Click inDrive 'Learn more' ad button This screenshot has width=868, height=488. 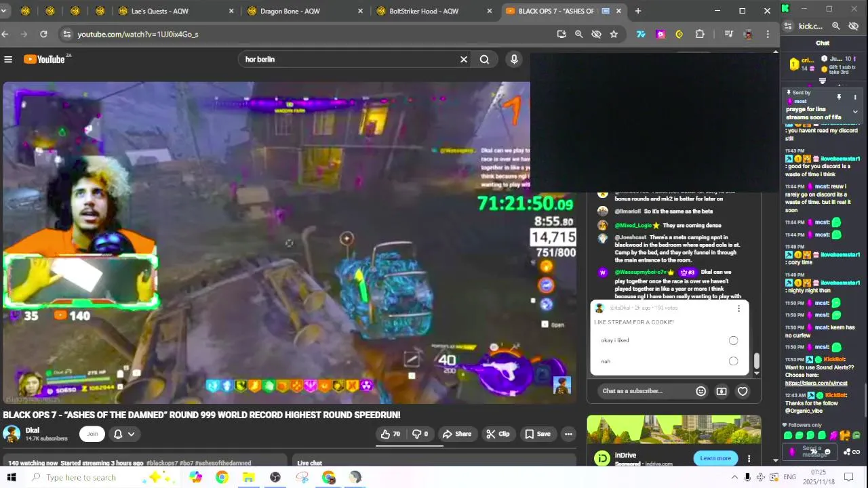coord(715,458)
